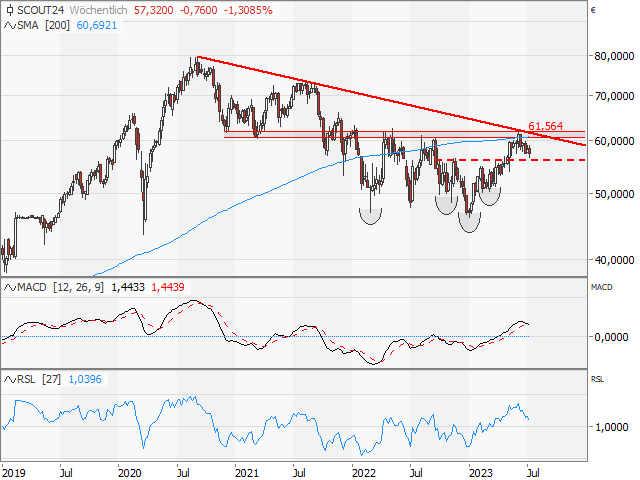Click the SMA value 60,6921
Image resolution: width=640 pixels, height=480 pixels.
click(x=97, y=25)
